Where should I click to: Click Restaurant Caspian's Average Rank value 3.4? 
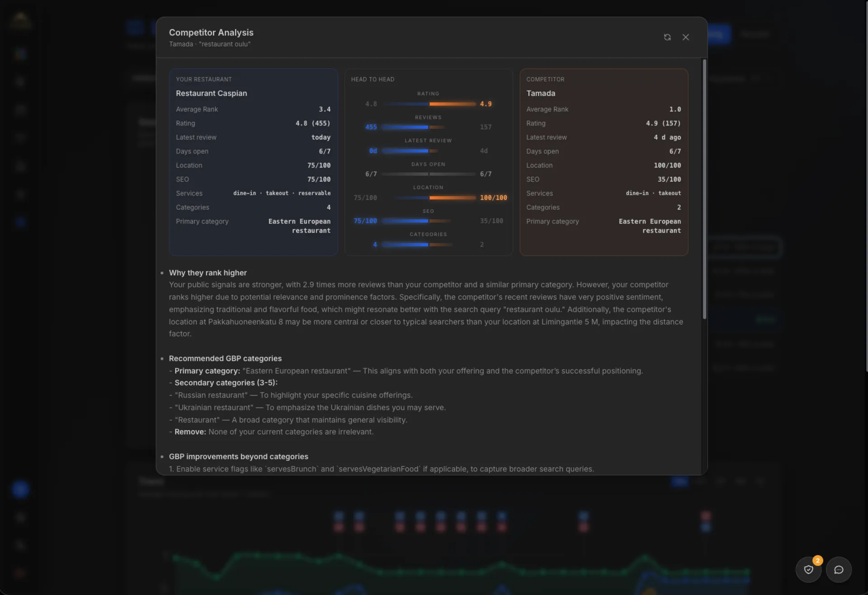325,109
